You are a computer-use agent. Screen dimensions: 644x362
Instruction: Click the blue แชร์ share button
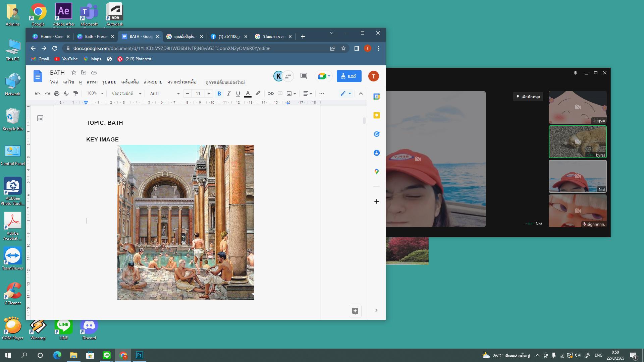point(349,76)
